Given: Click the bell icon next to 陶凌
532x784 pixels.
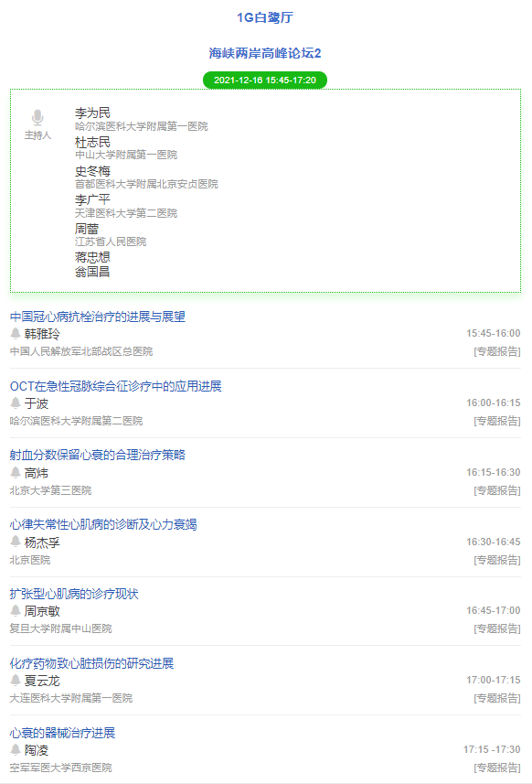Looking at the screenshot, I should click(16, 749).
